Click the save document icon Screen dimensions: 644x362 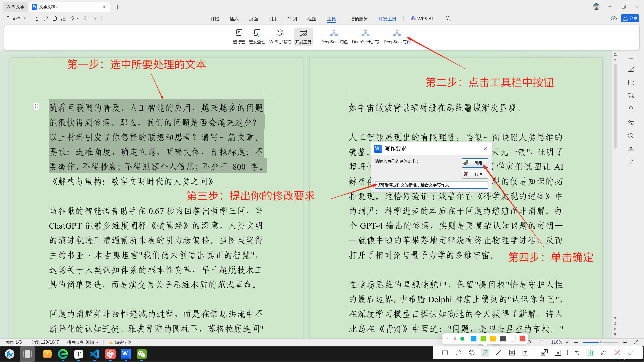(37, 19)
